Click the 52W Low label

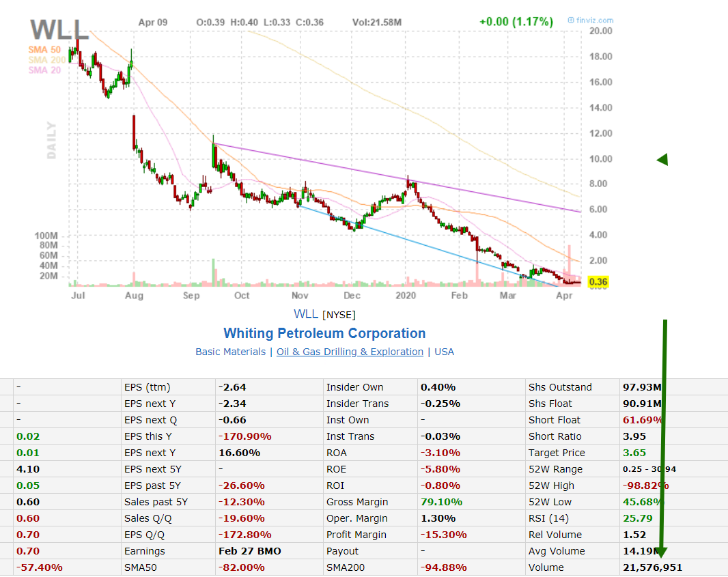pyautogui.click(x=550, y=502)
